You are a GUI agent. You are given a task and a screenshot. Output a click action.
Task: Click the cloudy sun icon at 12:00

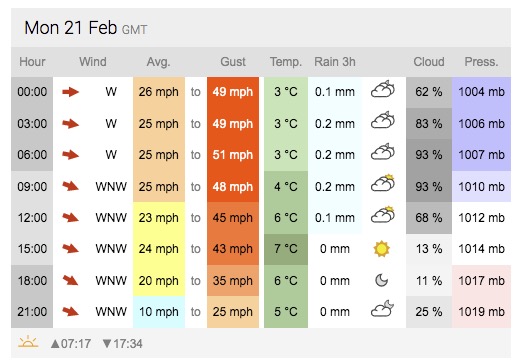(x=383, y=215)
